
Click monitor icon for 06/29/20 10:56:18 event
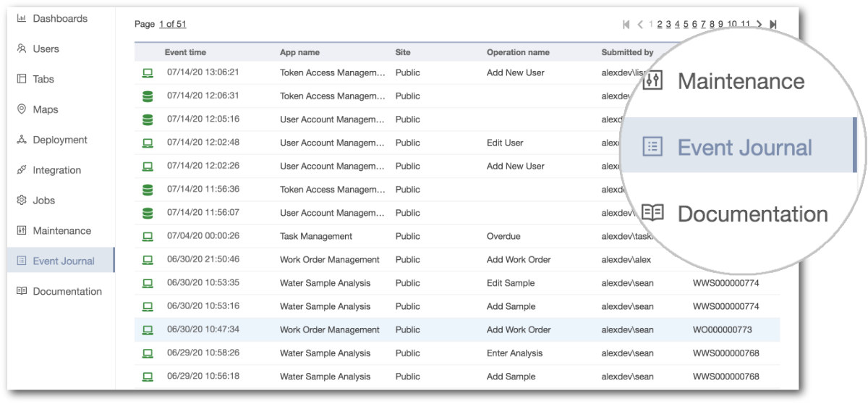(x=148, y=376)
